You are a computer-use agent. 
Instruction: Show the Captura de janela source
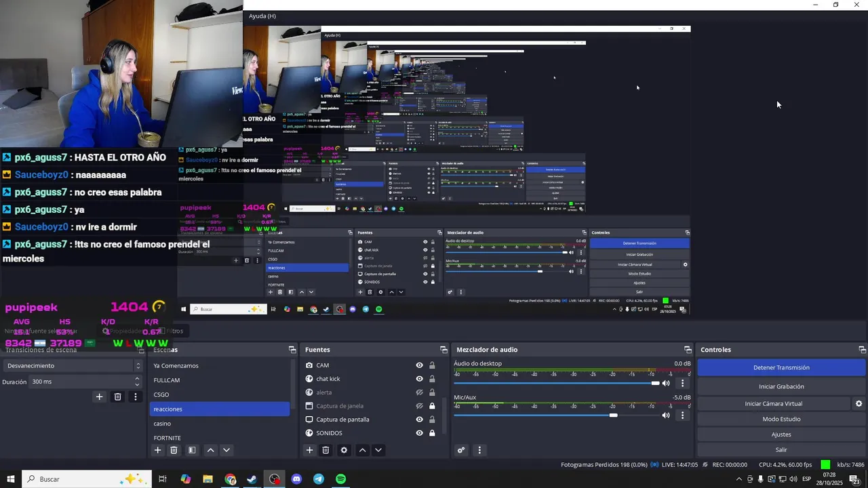tap(419, 406)
